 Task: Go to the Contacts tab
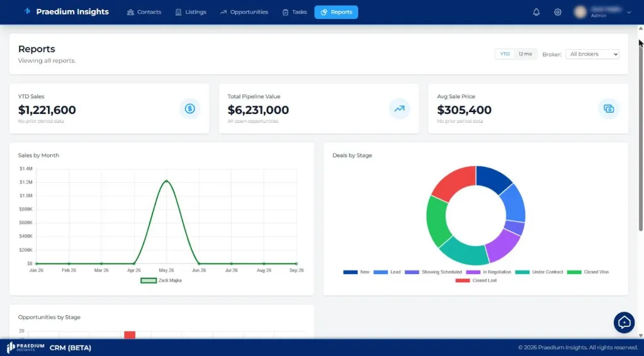pyautogui.click(x=144, y=13)
